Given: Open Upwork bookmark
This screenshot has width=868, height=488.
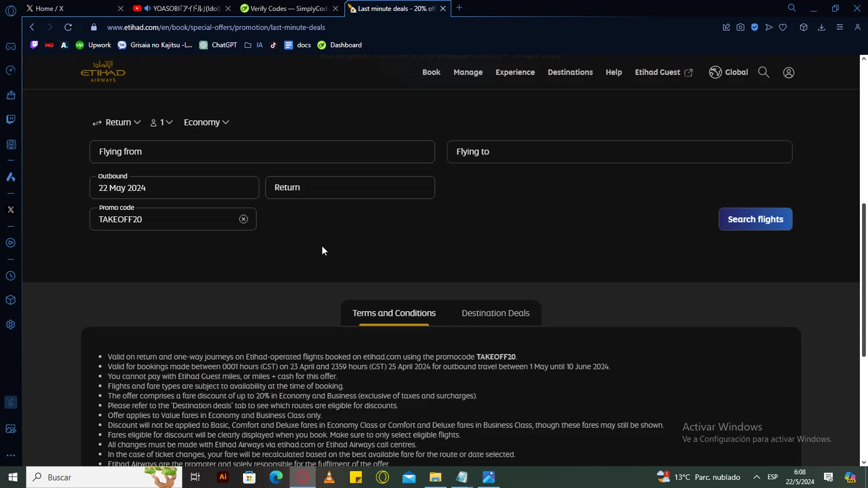Looking at the screenshot, I should click(93, 45).
